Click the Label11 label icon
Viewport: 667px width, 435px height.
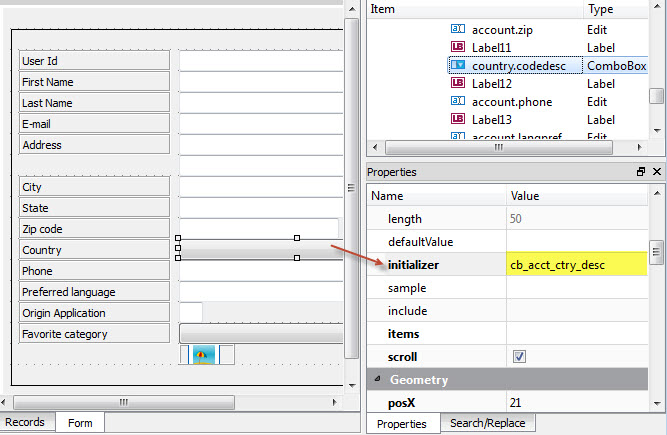[458, 47]
